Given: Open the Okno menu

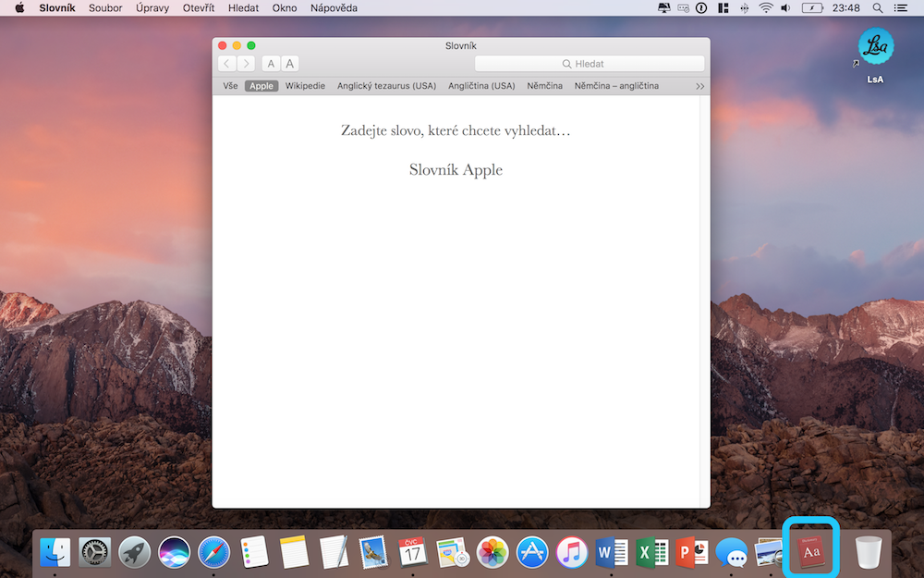Looking at the screenshot, I should pyautogui.click(x=284, y=8).
